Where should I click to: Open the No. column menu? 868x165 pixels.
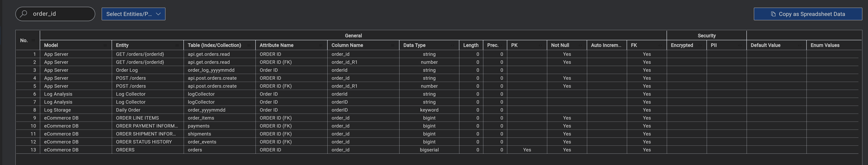click(33, 40)
